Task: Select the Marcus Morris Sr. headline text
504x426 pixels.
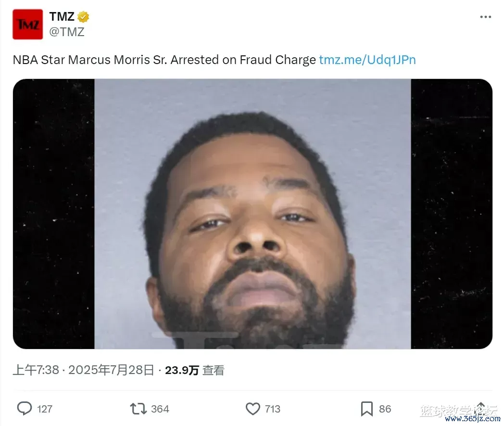Action: tap(118, 60)
